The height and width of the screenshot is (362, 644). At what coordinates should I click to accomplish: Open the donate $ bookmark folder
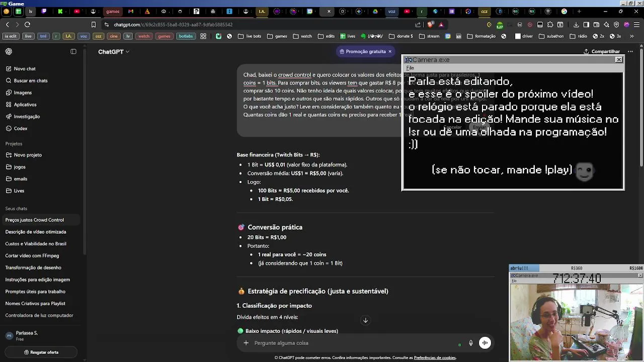pyautogui.click(x=400, y=36)
